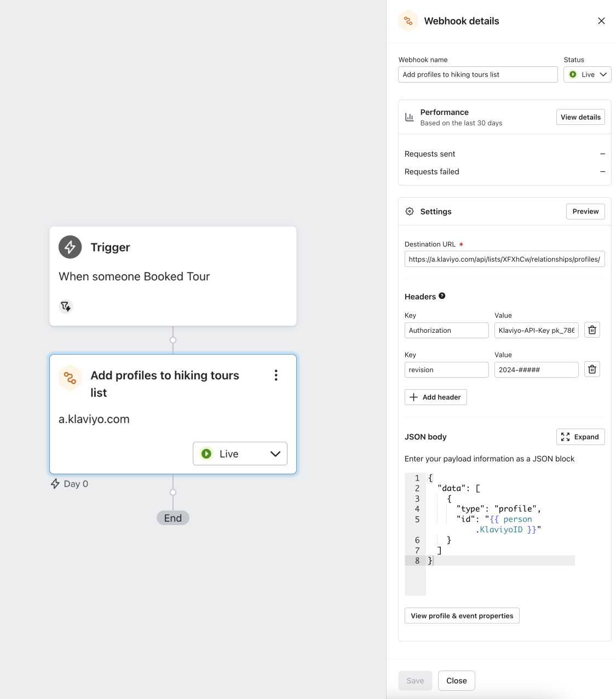The width and height of the screenshot is (616, 699).
Task: Click the Settings gear icon
Action: pos(410,211)
